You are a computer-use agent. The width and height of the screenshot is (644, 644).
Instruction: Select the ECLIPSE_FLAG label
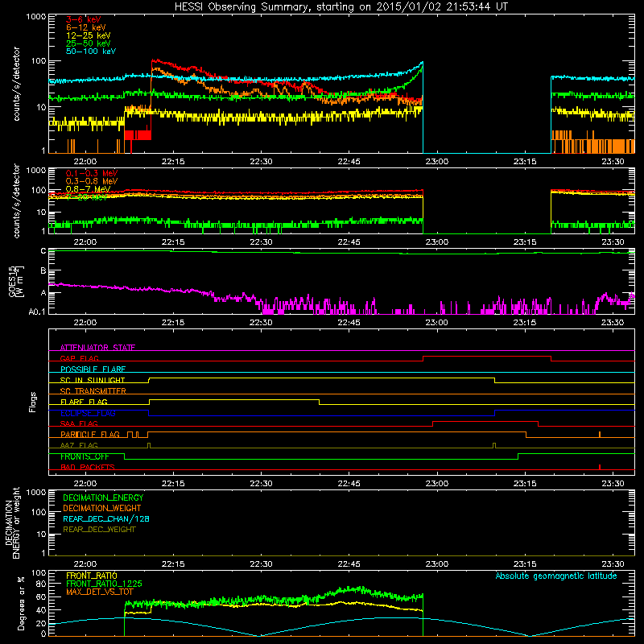coord(88,413)
